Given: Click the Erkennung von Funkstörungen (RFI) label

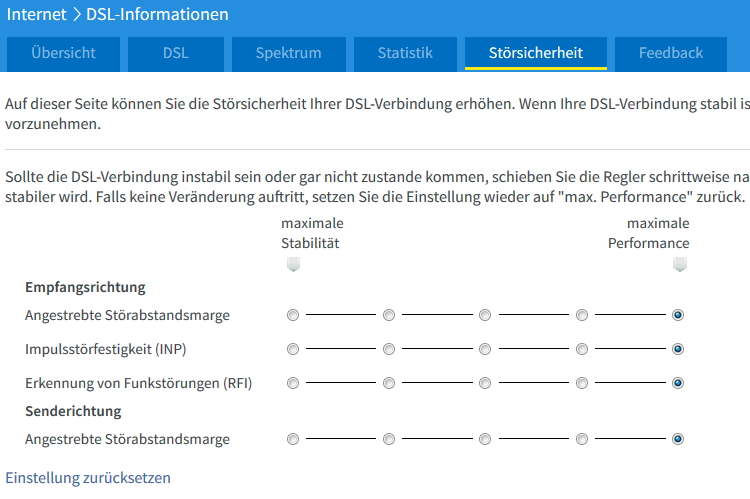Looking at the screenshot, I should [139, 383].
